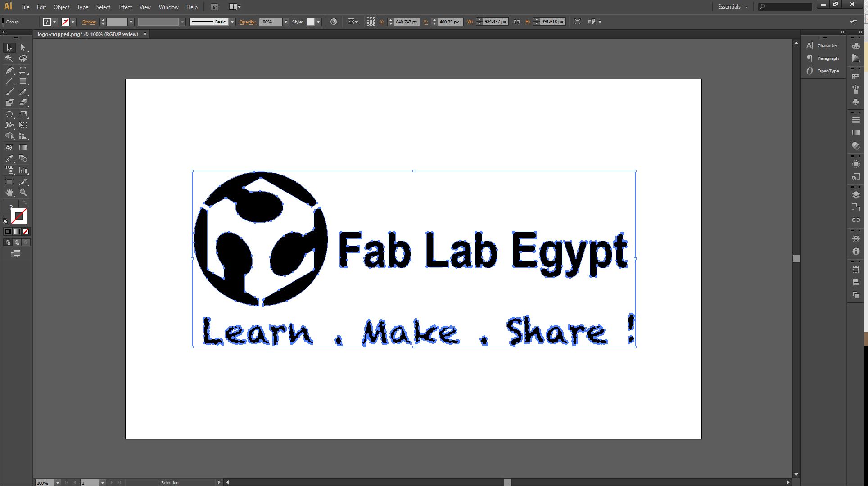Screen dimensions: 868x486
Task: Activate the Symbol Sprayer tool
Action: [x=9, y=171]
